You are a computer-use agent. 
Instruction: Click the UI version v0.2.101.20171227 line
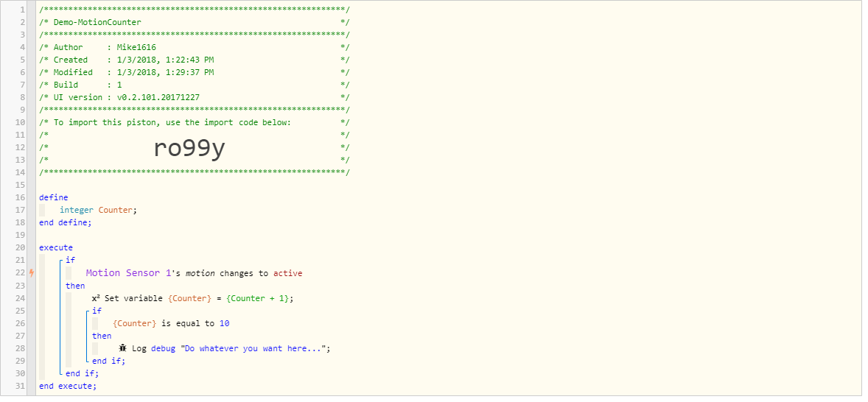click(x=195, y=97)
